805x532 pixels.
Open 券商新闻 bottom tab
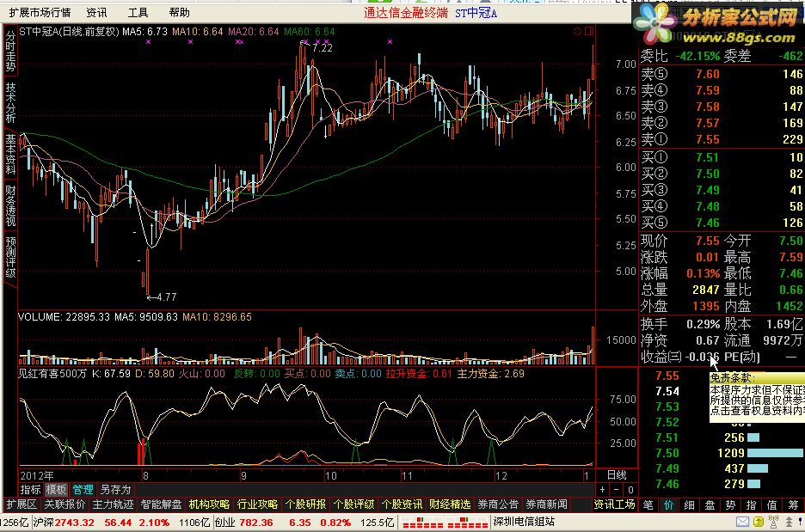point(547,504)
